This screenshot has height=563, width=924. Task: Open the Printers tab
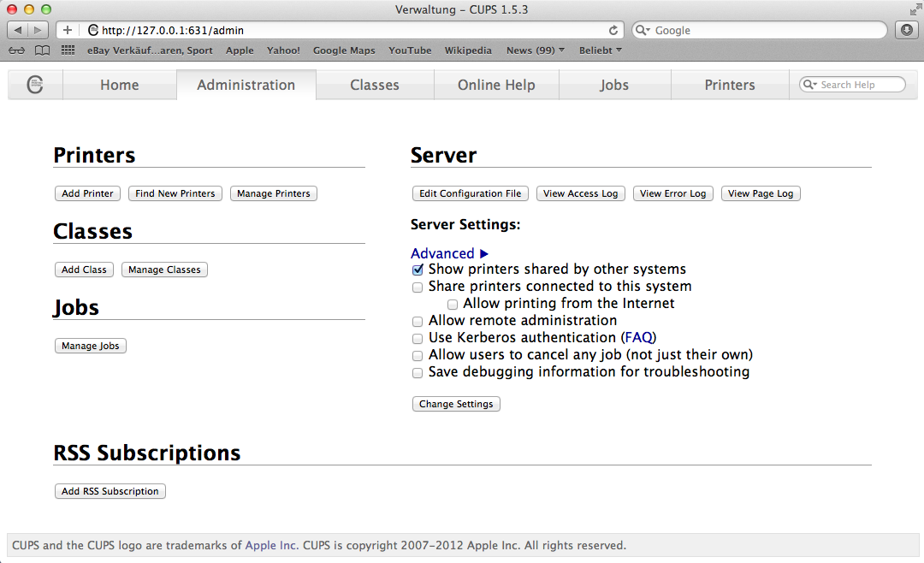[730, 85]
